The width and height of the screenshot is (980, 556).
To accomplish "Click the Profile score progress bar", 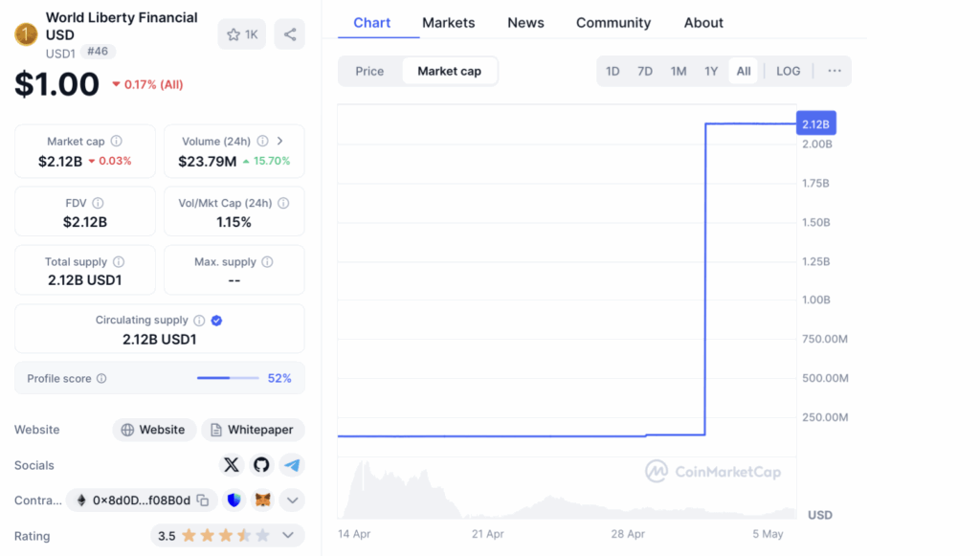I will [228, 378].
